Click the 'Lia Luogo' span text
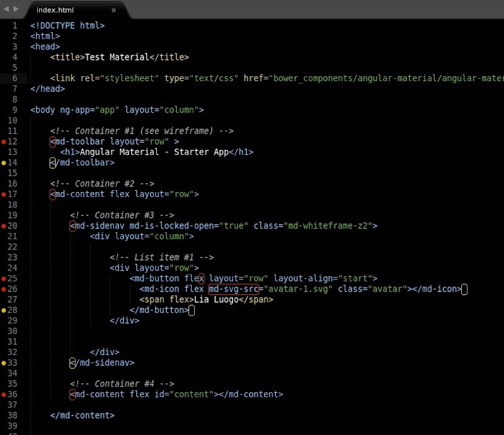Screen dimensions: 504x435 [216, 300]
